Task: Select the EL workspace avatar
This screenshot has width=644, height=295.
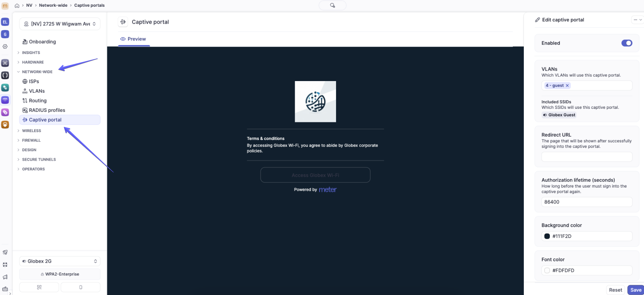Action: pyautogui.click(x=5, y=22)
